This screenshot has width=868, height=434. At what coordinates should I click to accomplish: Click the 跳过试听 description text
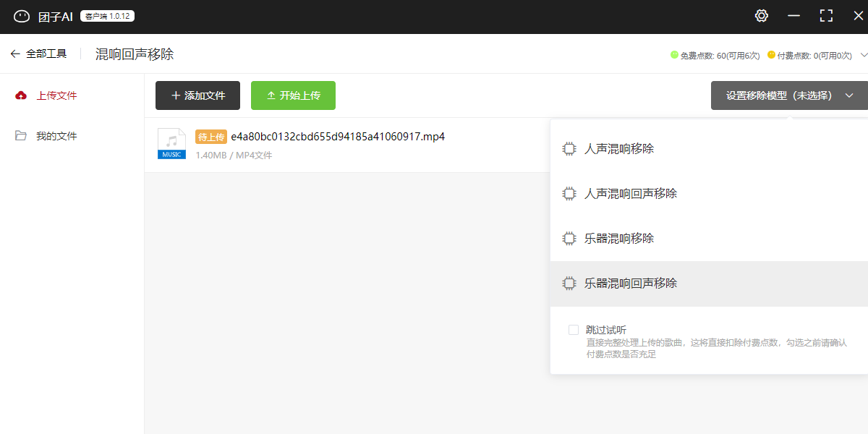[x=716, y=349]
